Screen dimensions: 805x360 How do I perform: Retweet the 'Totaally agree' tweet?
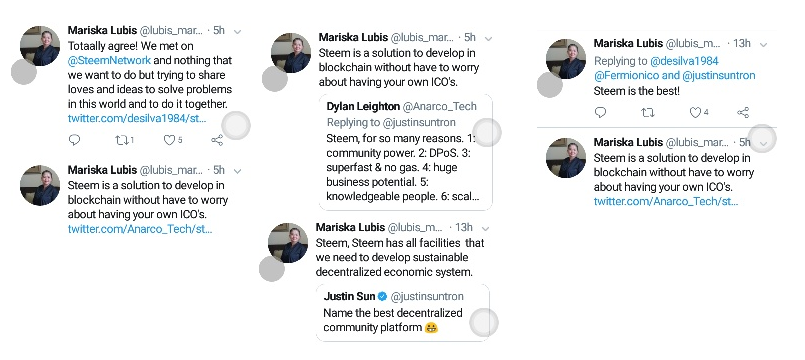tap(124, 140)
